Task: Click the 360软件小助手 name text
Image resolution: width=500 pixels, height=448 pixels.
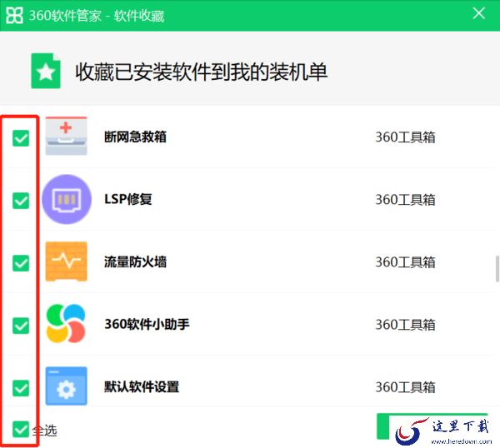Action: (147, 324)
